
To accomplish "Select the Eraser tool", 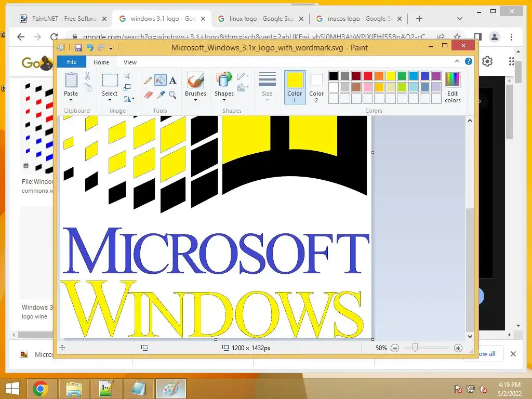I will click(x=148, y=95).
